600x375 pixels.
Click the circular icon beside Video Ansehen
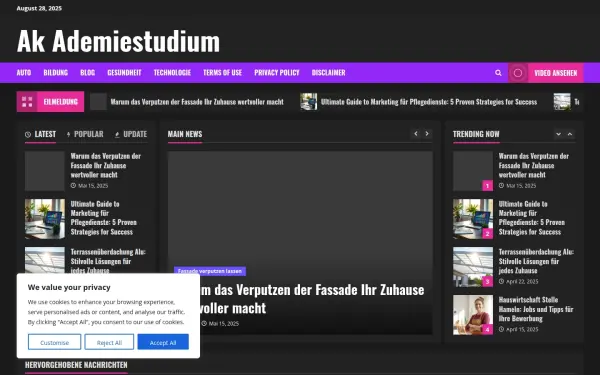coord(518,73)
